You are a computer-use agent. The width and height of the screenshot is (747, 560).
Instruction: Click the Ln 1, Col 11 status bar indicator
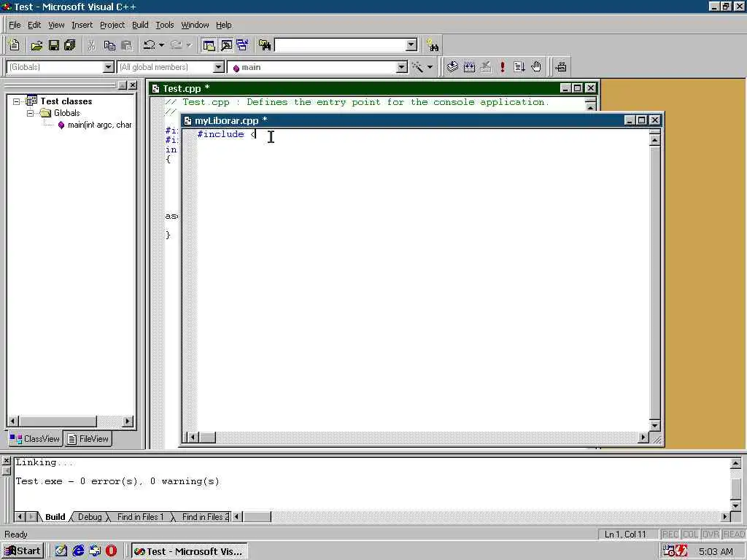pyautogui.click(x=625, y=534)
